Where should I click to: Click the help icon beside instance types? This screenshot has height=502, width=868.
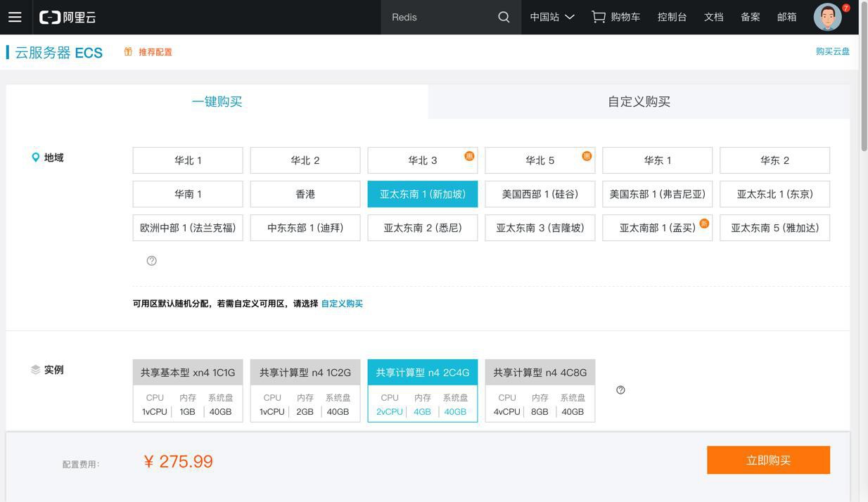[x=620, y=390]
